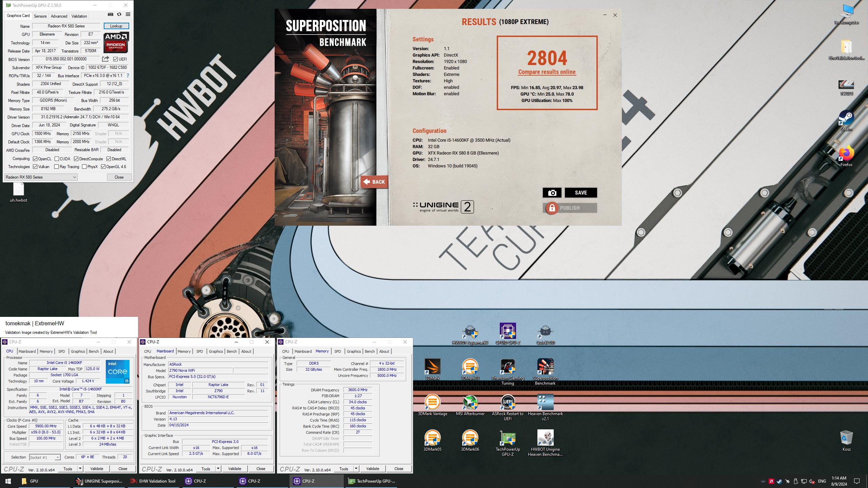The image size is (868, 488).
Task: Click the Windows Start button
Action: (8, 481)
